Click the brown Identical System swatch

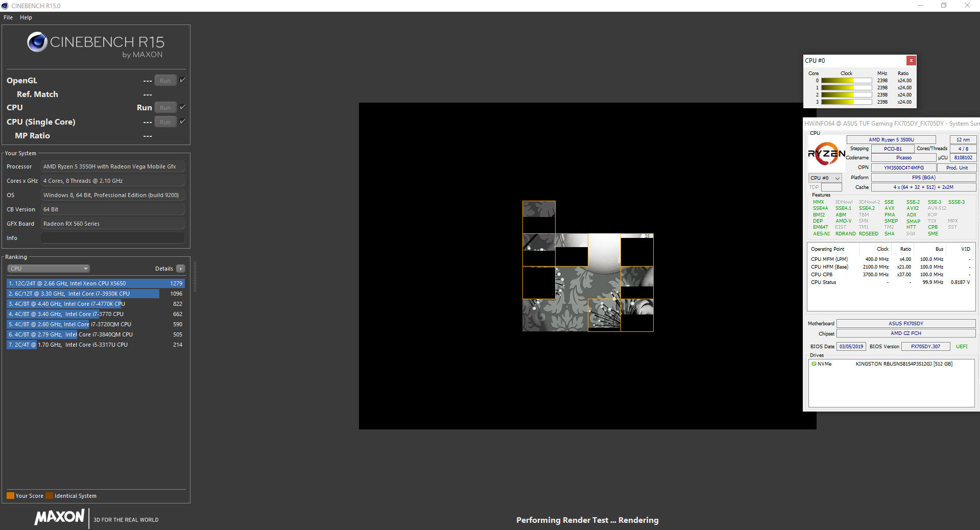tap(49, 495)
